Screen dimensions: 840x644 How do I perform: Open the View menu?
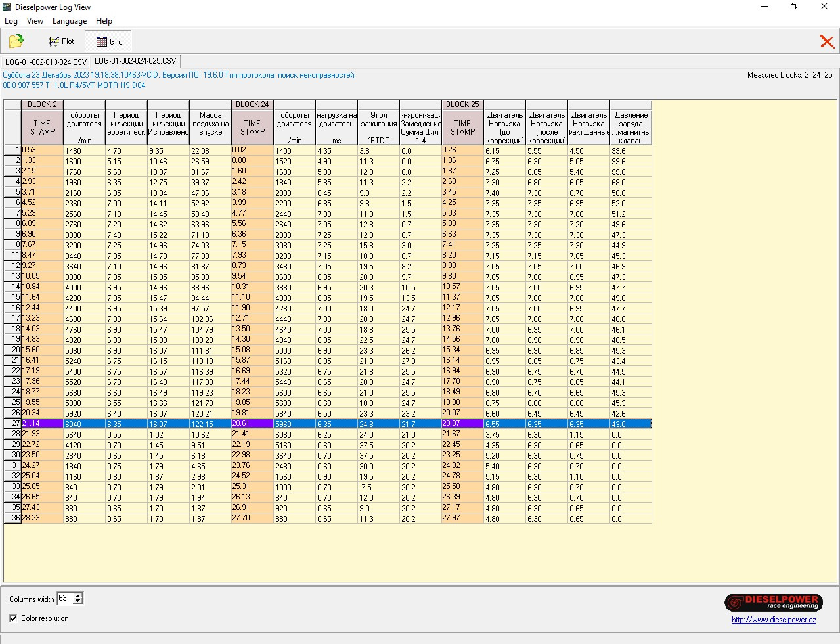click(x=35, y=21)
